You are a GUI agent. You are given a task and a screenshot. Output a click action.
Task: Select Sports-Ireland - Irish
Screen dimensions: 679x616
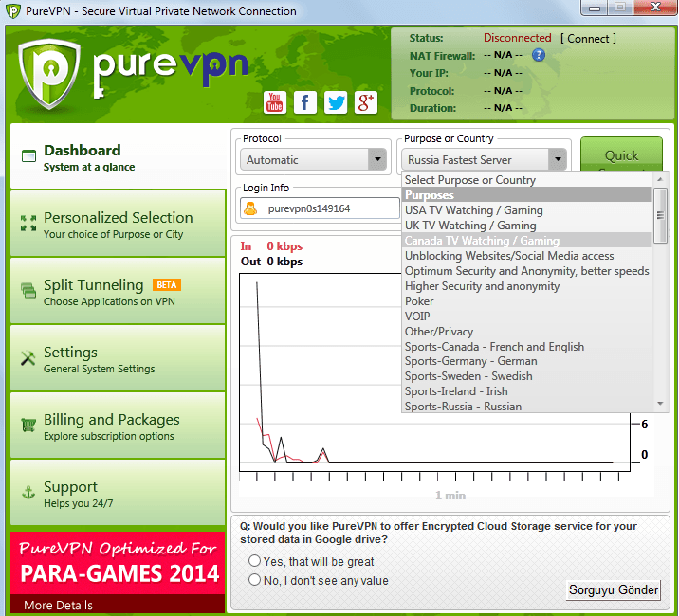[x=527, y=391]
